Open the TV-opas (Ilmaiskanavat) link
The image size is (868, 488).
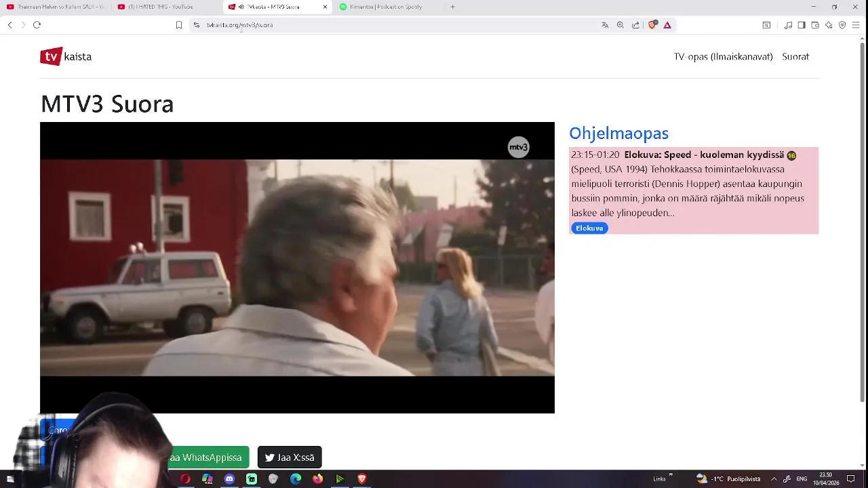coord(723,56)
